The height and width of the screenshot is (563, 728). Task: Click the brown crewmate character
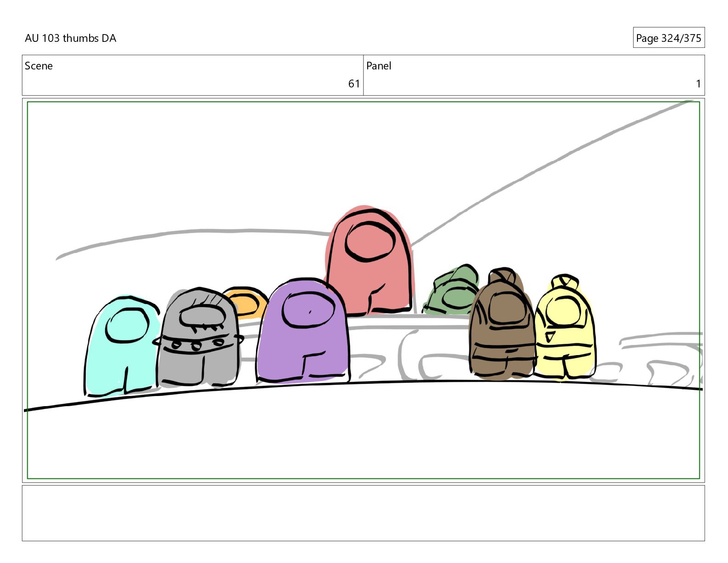coord(502,324)
